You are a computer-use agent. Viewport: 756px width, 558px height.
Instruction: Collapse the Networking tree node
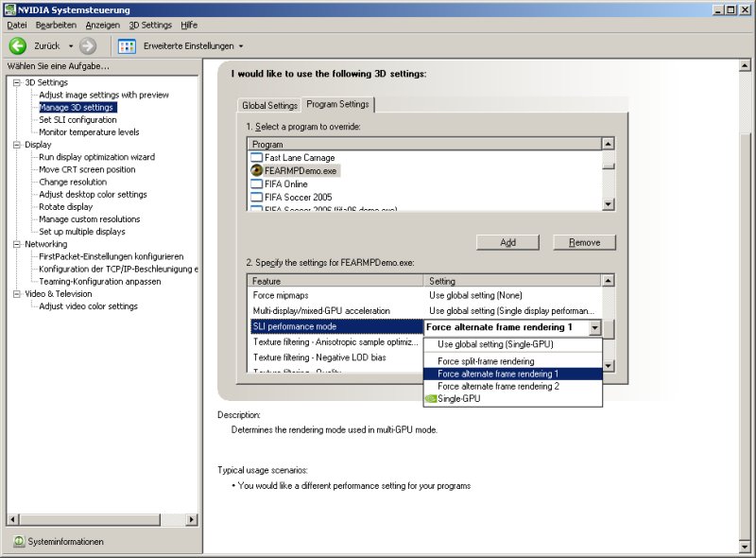[x=17, y=244]
